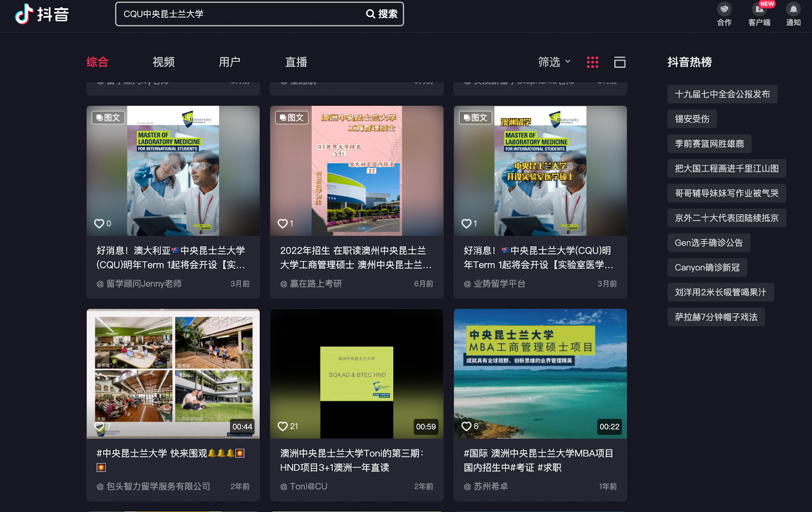Switch to the 用户 tab
Image resolution: width=812 pixels, height=512 pixels.
tap(229, 62)
